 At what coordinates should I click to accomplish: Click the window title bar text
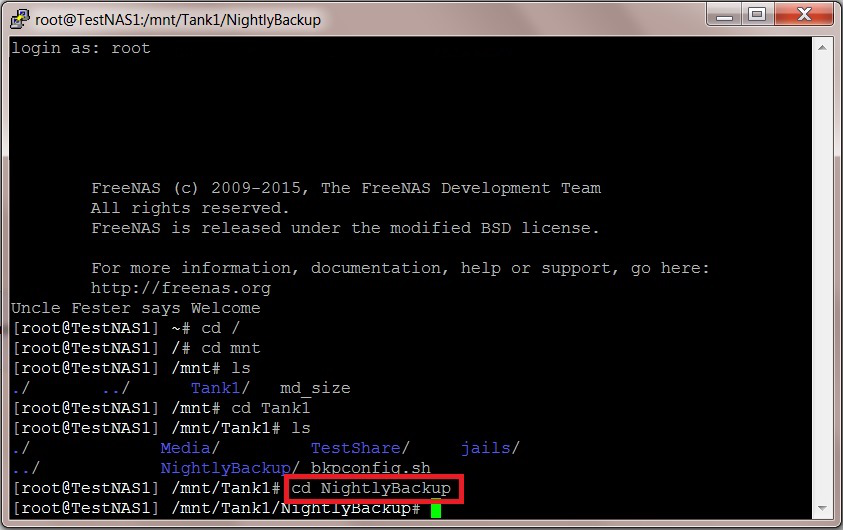pos(178,19)
